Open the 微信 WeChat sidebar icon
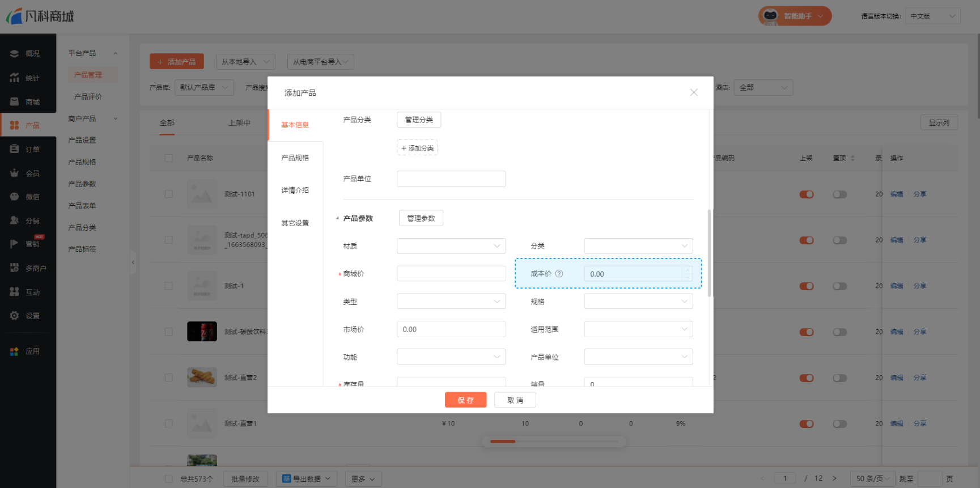The width and height of the screenshot is (980, 488). point(14,197)
